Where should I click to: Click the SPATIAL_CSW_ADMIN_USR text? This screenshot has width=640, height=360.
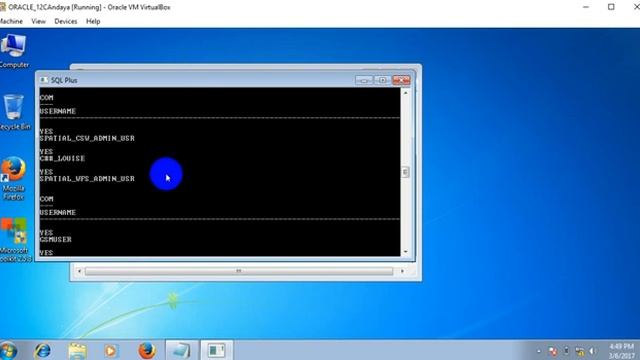[87, 138]
